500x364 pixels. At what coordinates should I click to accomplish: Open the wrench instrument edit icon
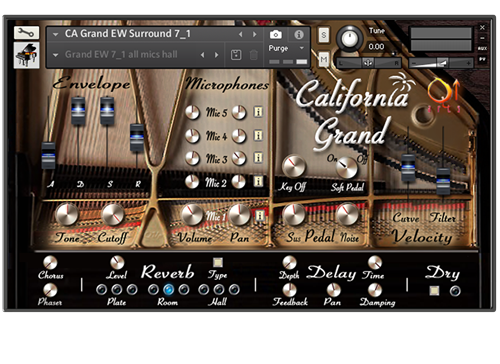point(26,33)
